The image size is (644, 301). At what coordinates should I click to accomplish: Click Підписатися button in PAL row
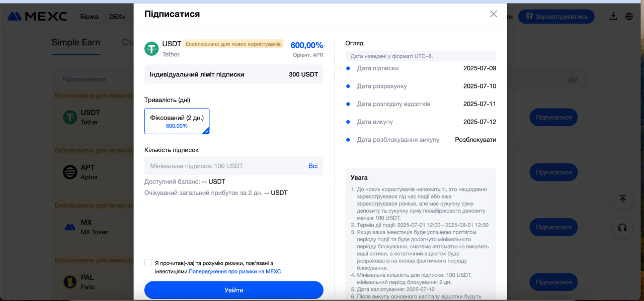[553, 282]
